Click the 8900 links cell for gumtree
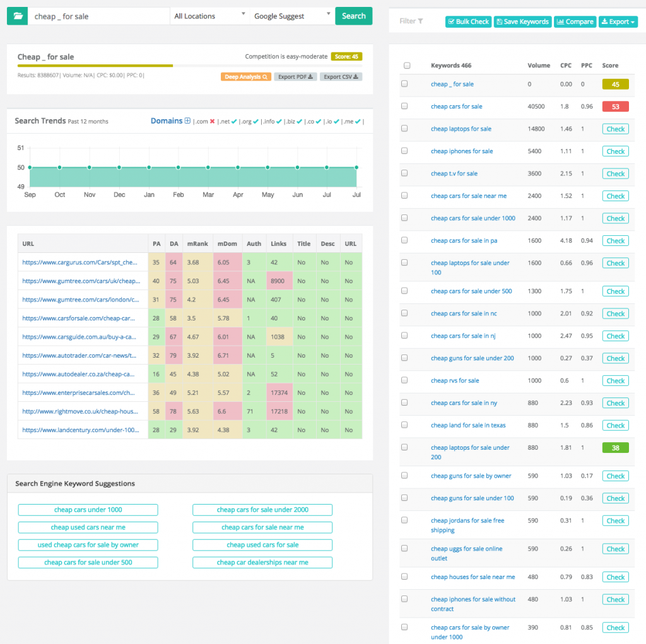Viewport: 646px width, 644px height. [279, 281]
